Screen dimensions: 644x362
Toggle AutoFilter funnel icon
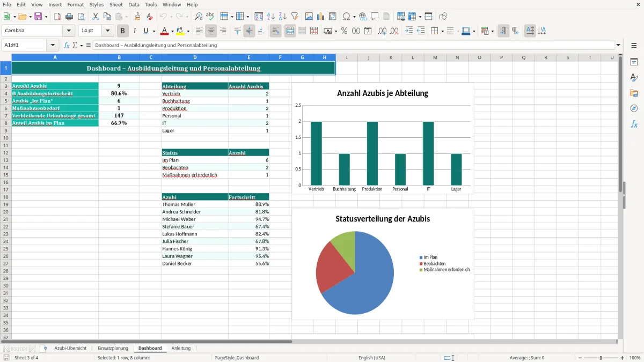tap(295, 17)
